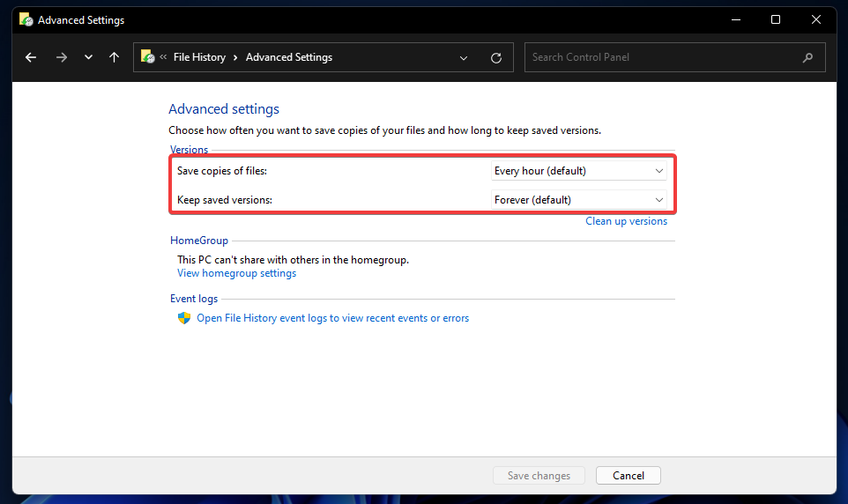Open the Keep saved versions dropdown
This screenshot has width=848, height=504.
tap(578, 200)
